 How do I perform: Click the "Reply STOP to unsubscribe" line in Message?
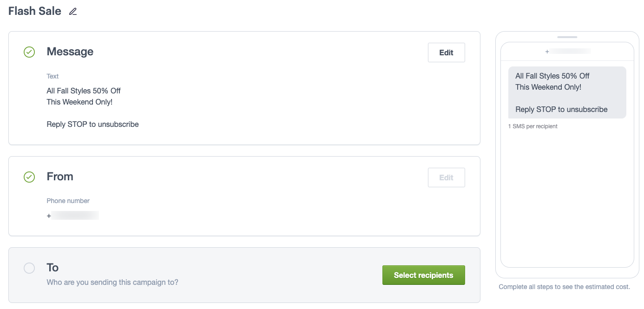(x=92, y=124)
